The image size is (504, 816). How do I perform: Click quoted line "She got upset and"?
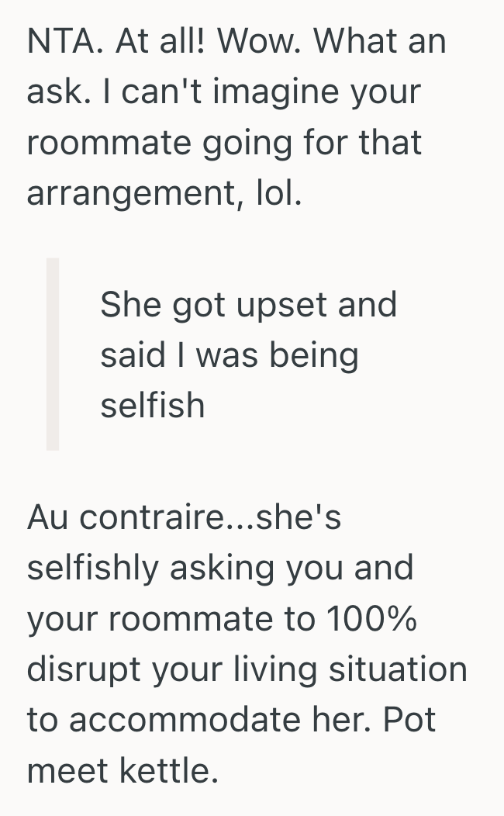[x=248, y=305]
